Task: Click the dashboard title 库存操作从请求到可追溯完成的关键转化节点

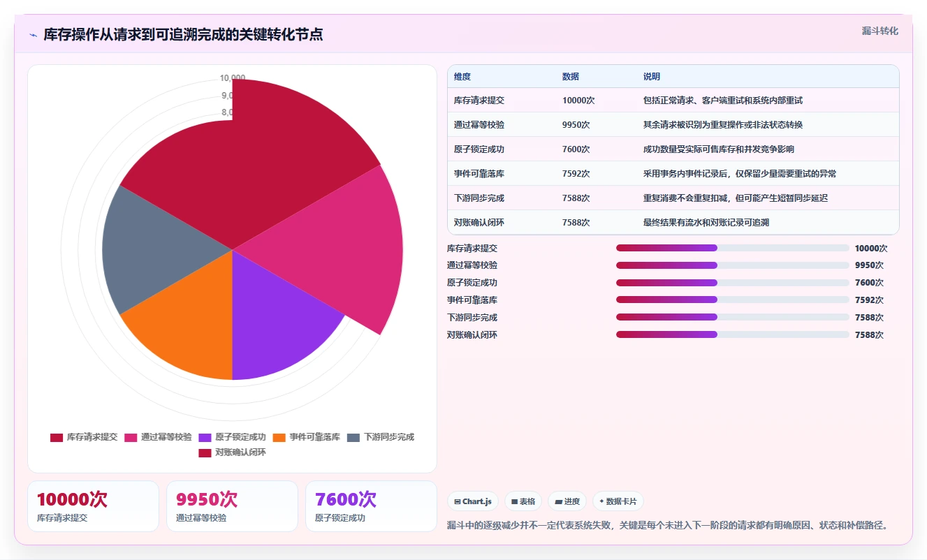Action: coord(183,35)
